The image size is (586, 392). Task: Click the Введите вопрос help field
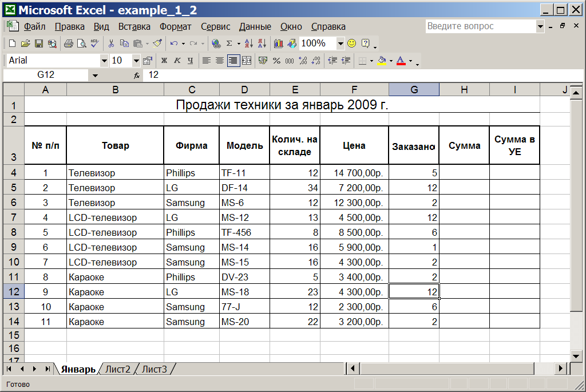(x=481, y=26)
